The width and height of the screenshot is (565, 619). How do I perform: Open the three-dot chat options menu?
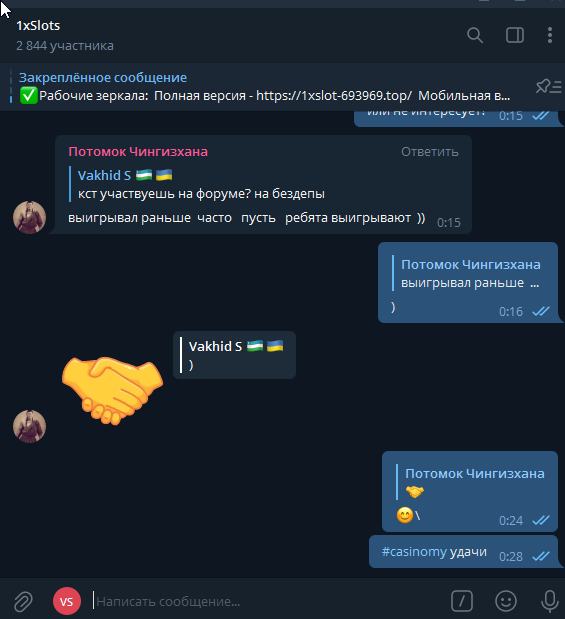(x=550, y=35)
